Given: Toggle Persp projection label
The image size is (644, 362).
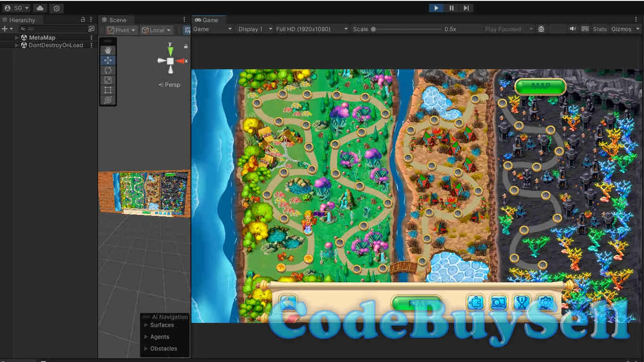Looking at the screenshot, I should click(170, 85).
